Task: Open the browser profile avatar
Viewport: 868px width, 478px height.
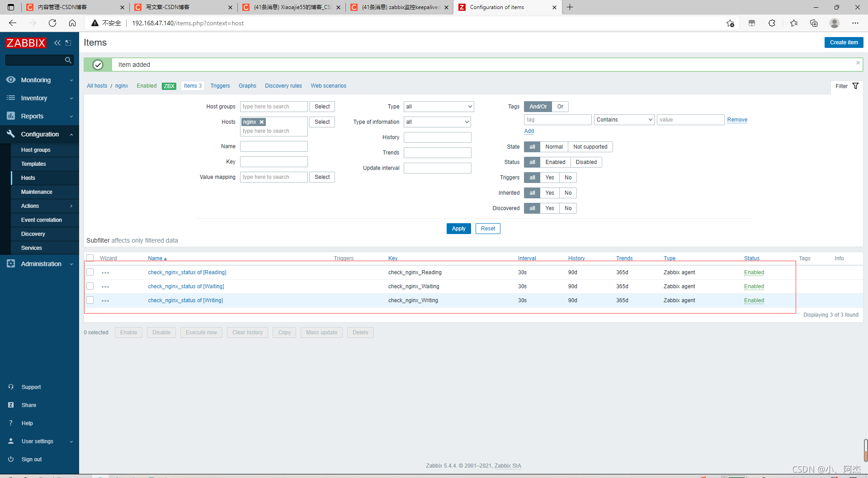Action: (835, 23)
